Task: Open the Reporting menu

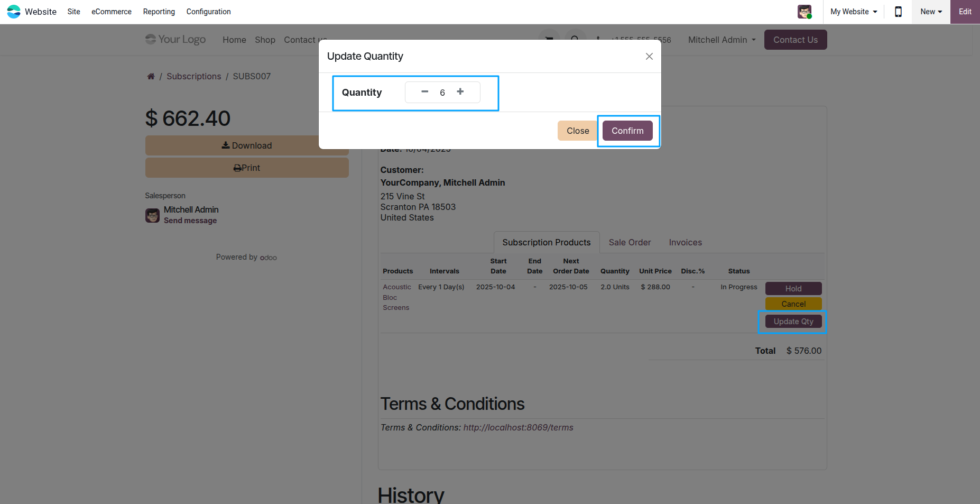Action: coord(159,12)
